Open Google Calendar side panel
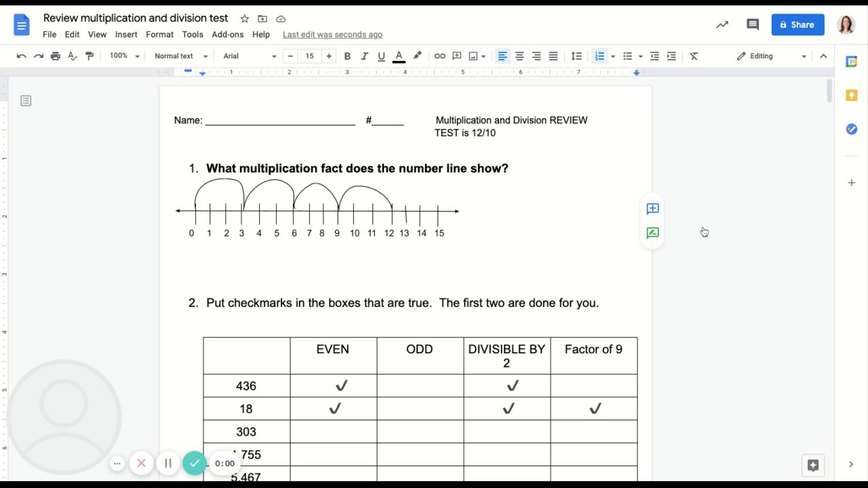This screenshot has height=488, width=868. coord(852,62)
